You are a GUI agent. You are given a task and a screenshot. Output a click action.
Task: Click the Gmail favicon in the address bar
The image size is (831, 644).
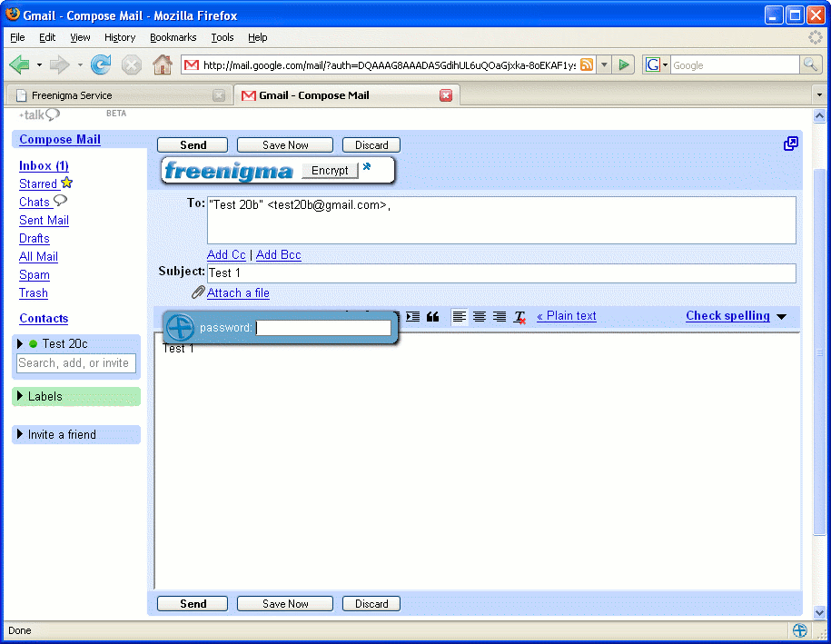192,65
